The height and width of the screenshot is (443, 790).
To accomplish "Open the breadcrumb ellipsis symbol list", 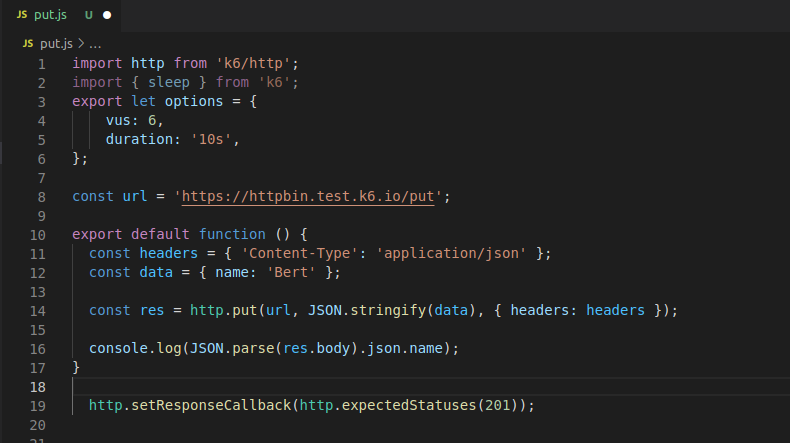I will click(95, 44).
